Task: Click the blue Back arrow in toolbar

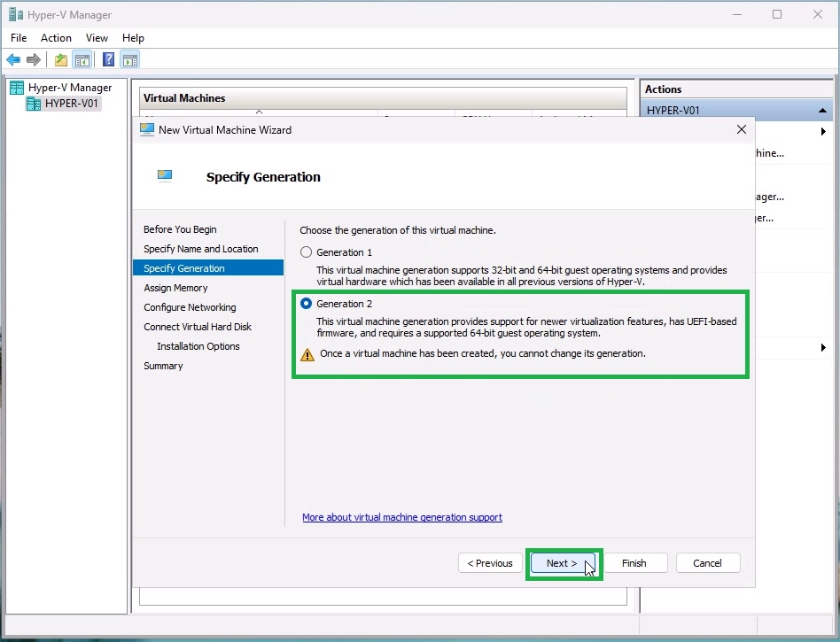Action: 13,60
